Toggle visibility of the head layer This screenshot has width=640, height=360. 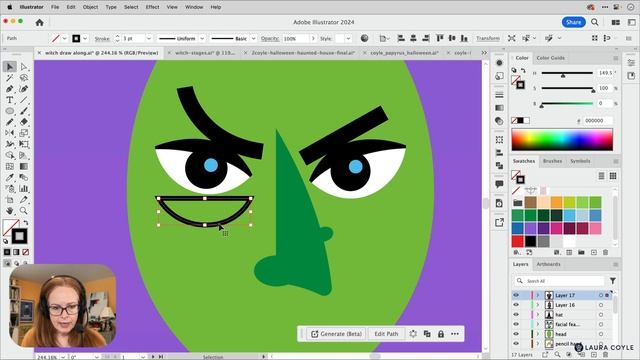[x=516, y=334]
